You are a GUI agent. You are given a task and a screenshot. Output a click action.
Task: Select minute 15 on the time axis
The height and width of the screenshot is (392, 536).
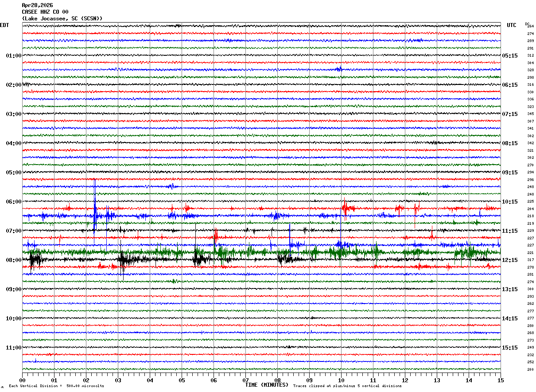pyautogui.click(x=500, y=380)
